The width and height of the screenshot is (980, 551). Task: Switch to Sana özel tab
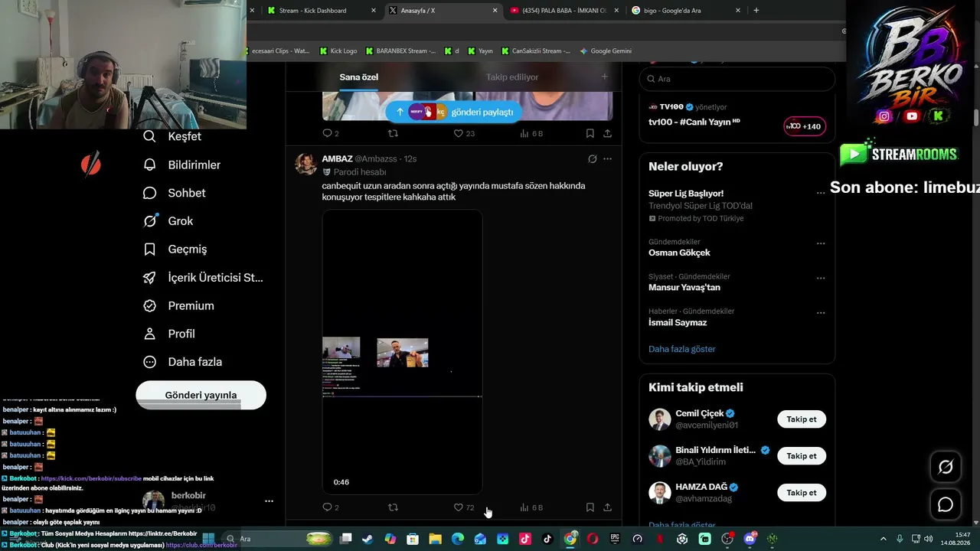(359, 77)
